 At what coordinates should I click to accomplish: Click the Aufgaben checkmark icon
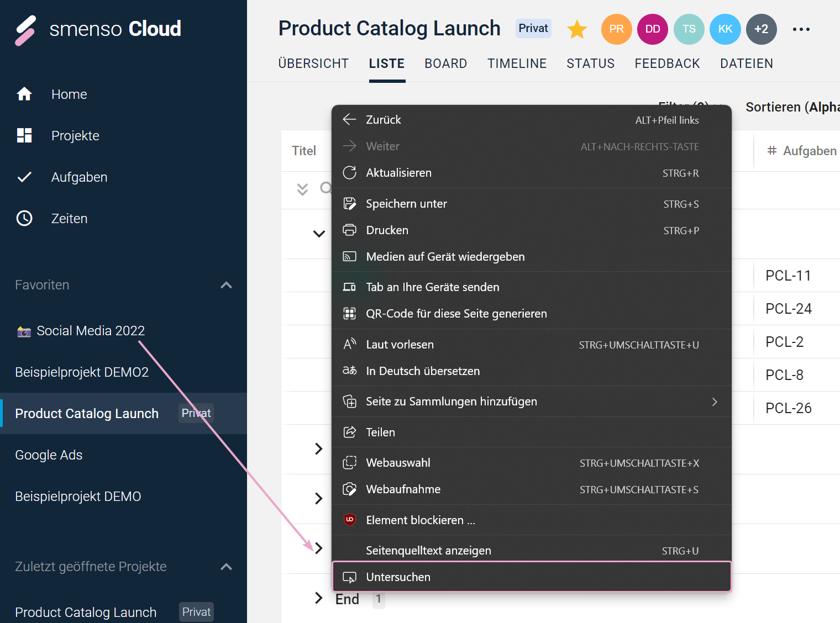click(x=24, y=177)
